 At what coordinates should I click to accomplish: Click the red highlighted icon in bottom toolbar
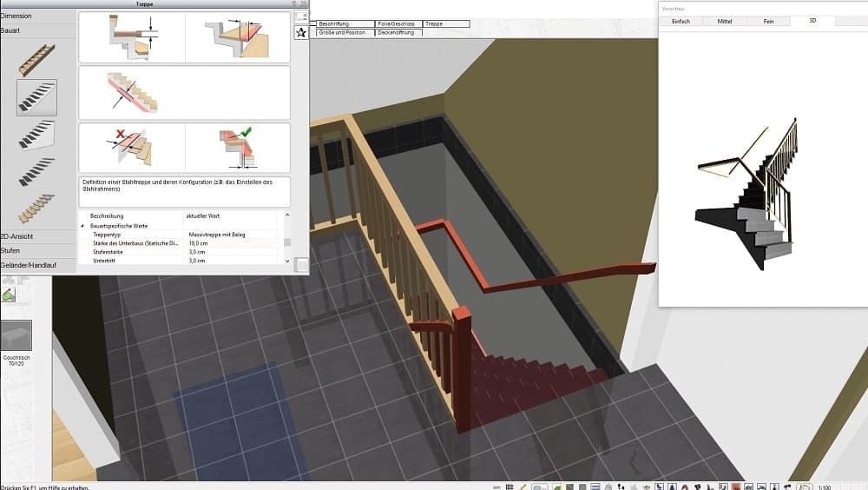[x=736, y=487]
